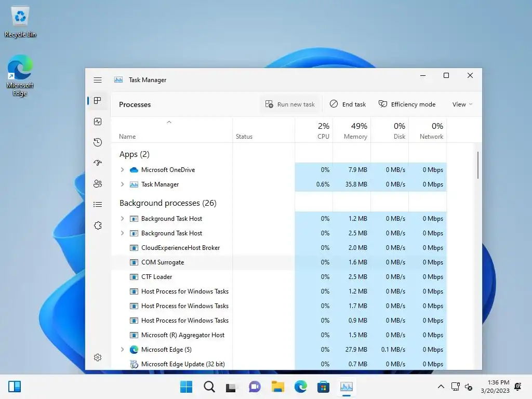532x399 pixels.
Task: Click the 27.9 MB memory value
Action: click(356, 350)
